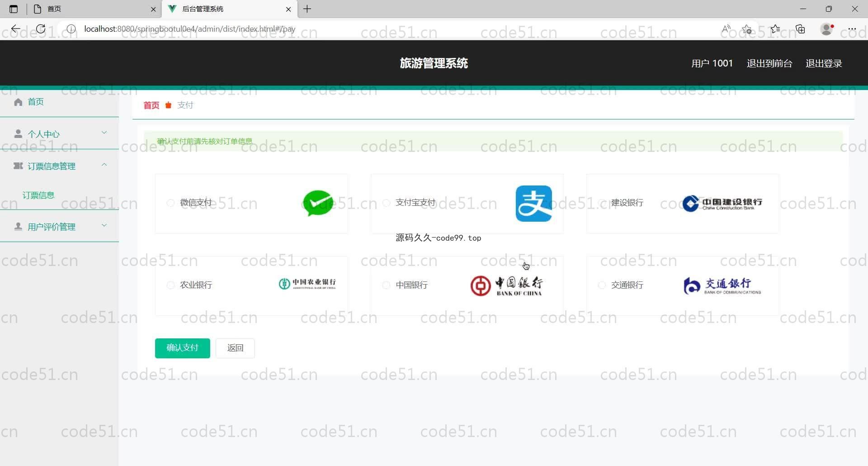Open 首页 in the sidebar
The image size is (868, 466).
36,102
